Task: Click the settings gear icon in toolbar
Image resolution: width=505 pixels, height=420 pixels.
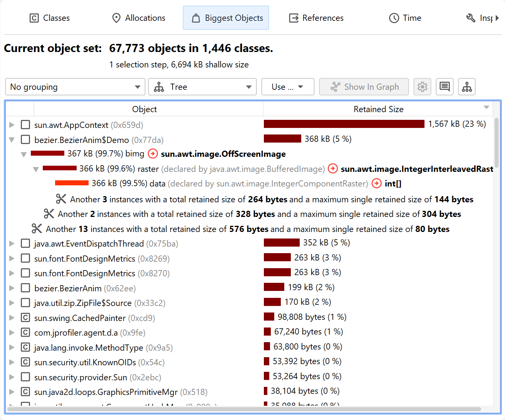Action: [422, 87]
